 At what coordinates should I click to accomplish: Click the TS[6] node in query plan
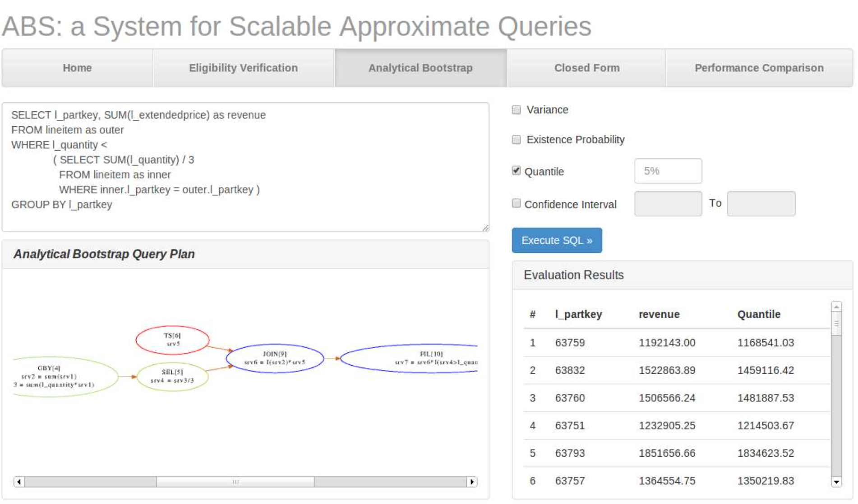point(172,340)
